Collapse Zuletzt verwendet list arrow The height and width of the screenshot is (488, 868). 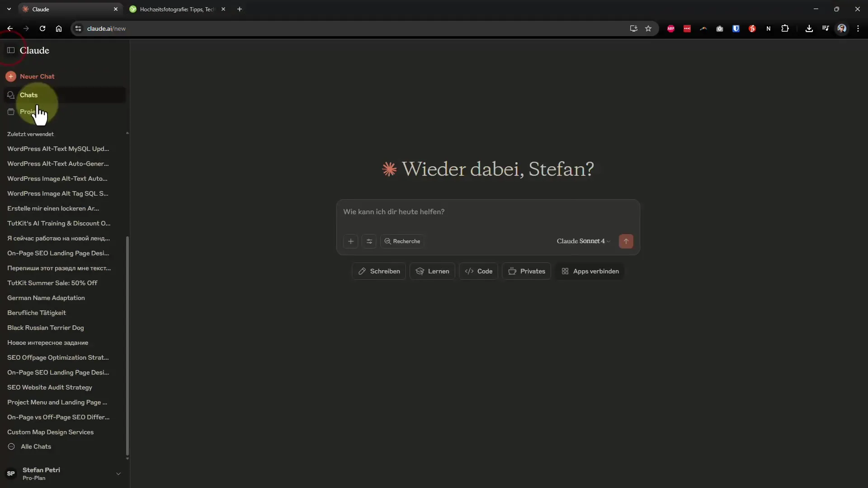pyautogui.click(x=127, y=133)
